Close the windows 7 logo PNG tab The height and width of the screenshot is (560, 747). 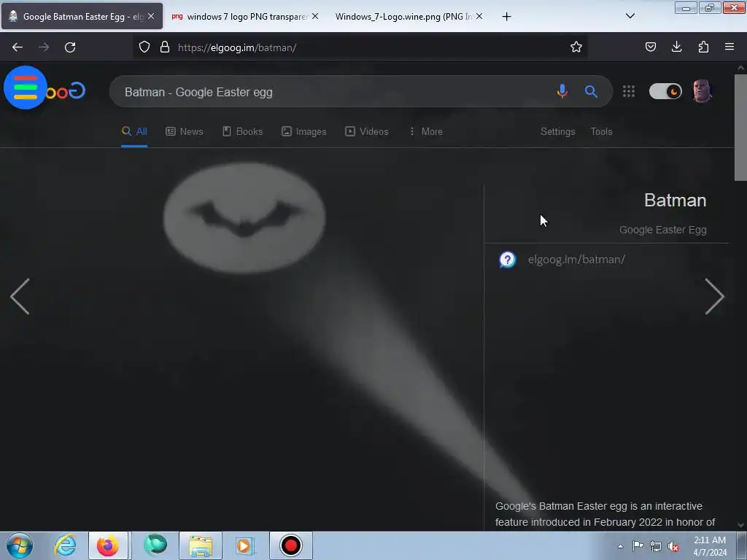(315, 16)
